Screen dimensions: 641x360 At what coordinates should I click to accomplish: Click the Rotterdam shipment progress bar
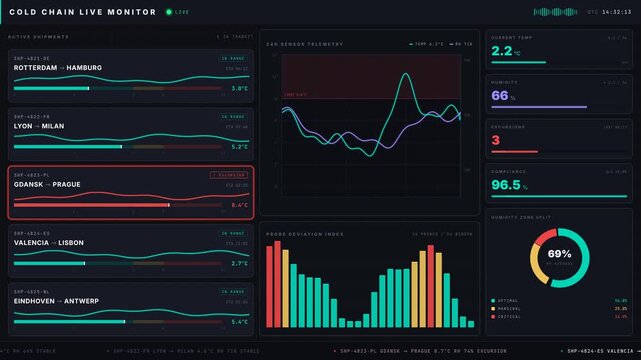[x=118, y=88]
